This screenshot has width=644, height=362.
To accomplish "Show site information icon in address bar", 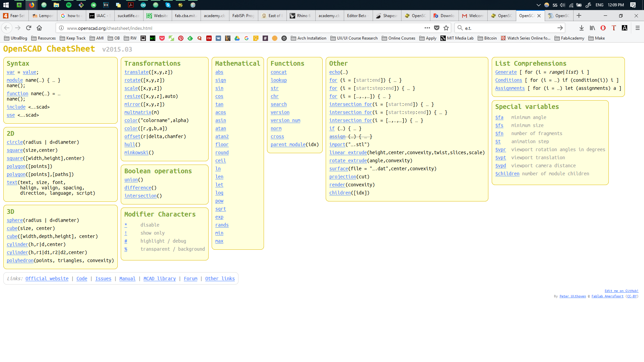I will click(x=61, y=28).
